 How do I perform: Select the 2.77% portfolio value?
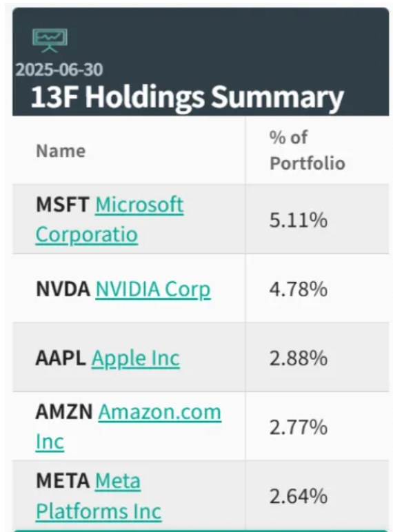(299, 427)
